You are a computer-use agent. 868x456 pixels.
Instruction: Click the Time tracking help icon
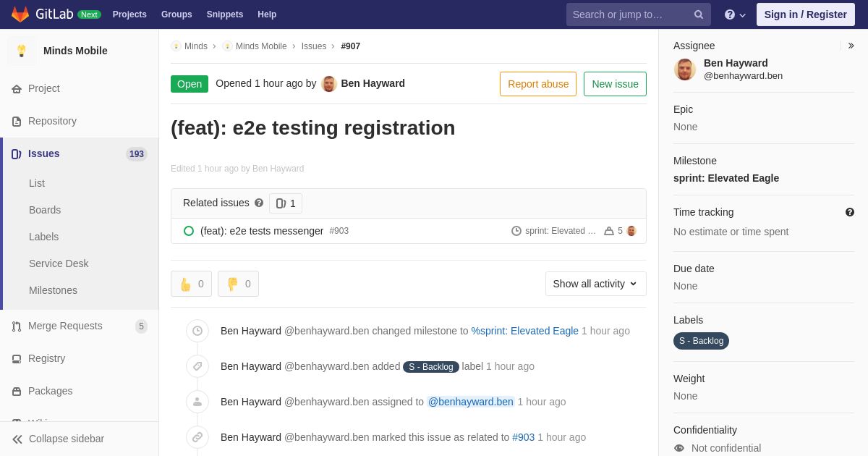850,212
